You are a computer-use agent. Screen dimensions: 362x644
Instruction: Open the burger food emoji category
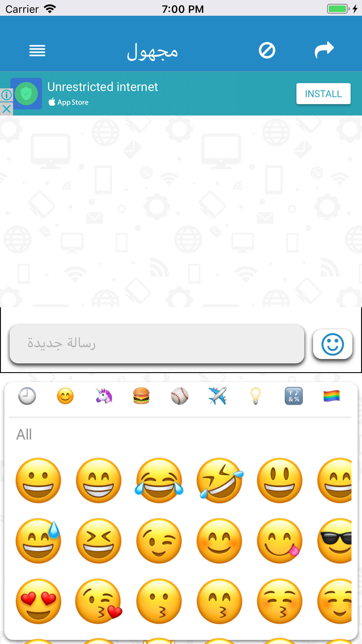(x=141, y=396)
